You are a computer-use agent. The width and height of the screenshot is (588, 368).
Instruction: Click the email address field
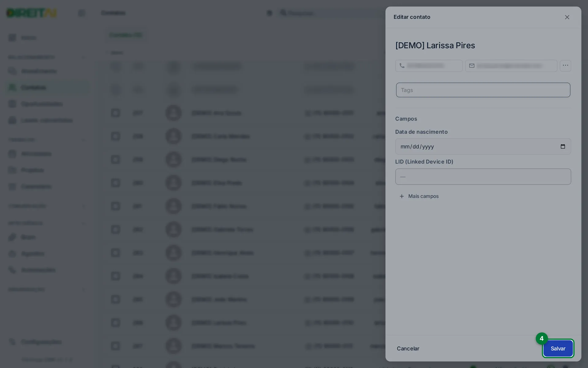coord(511,66)
